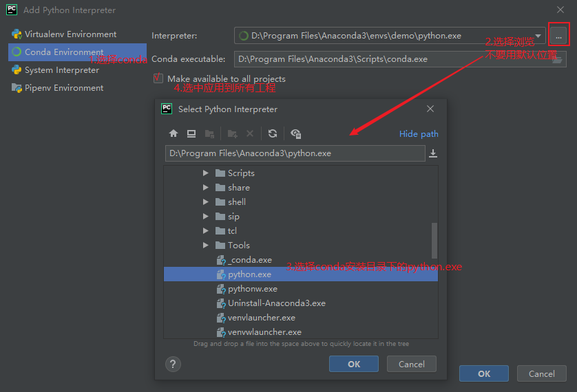577x392 pixels.
Task: Expand the Tools folder node
Action: (x=206, y=245)
